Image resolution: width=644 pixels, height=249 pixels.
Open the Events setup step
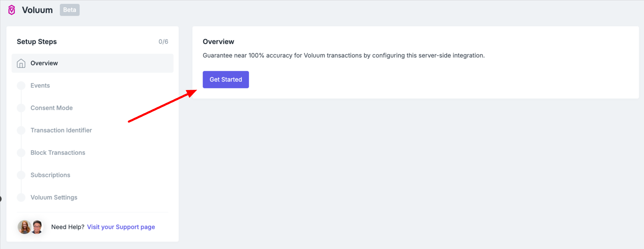pyautogui.click(x=40, y=85)
